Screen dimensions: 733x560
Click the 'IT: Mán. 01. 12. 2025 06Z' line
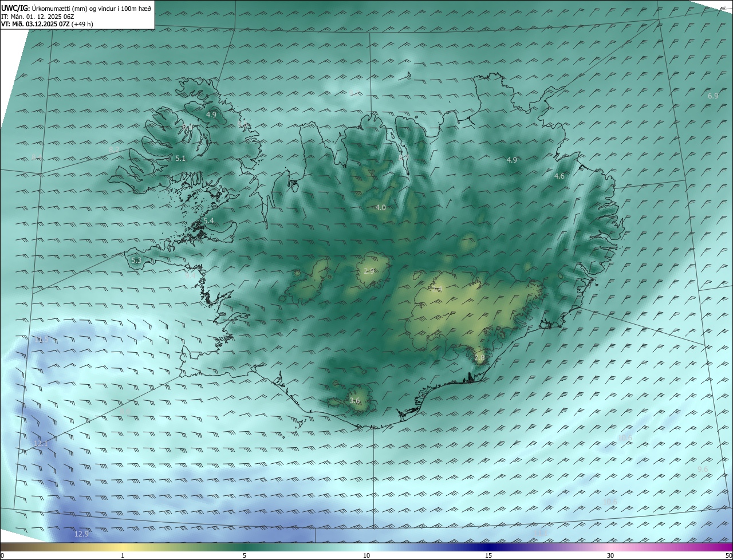point(38,17)
